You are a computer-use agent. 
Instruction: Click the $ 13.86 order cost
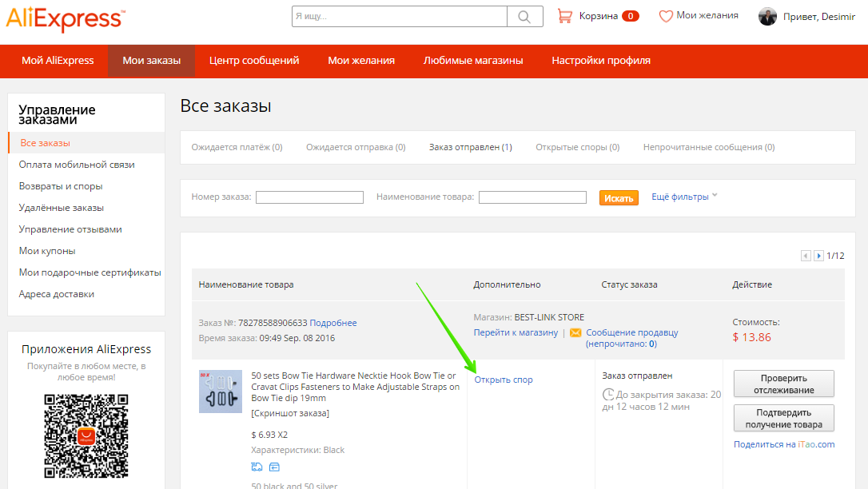752,337
